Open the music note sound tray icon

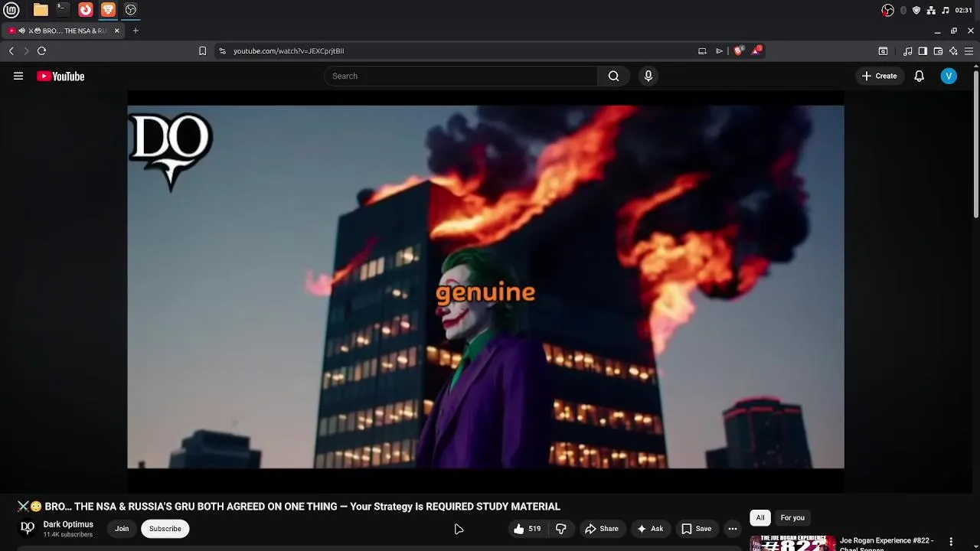(946, 10)
